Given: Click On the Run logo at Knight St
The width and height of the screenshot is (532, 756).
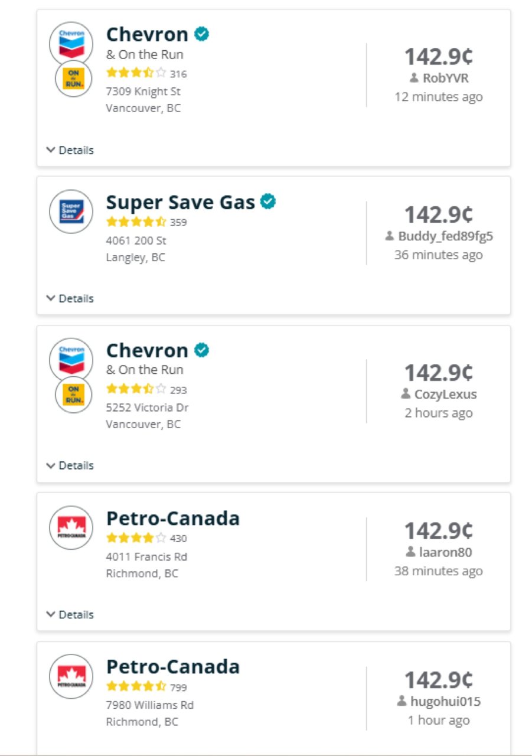Looking at the screenshot, I should point(73,79).
